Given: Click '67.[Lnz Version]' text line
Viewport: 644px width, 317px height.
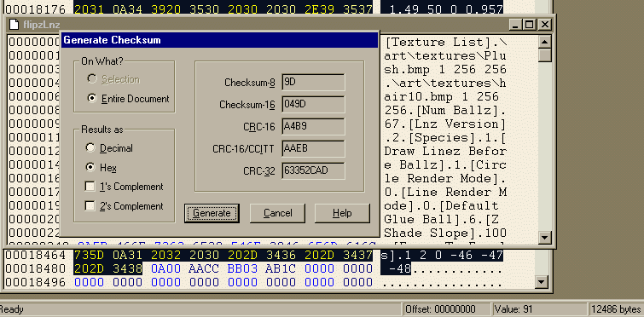Looking at the screenshot, I should pyautogui.click(x=445, y=124).
